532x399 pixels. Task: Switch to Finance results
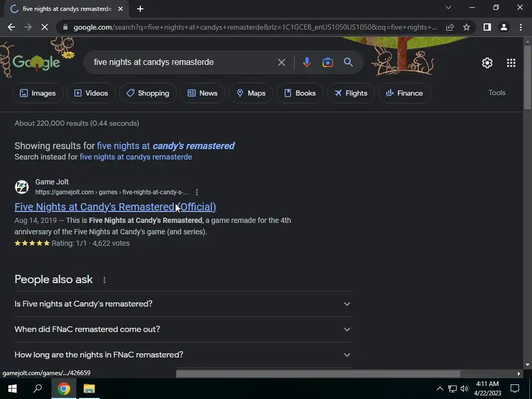click(404, 93)
